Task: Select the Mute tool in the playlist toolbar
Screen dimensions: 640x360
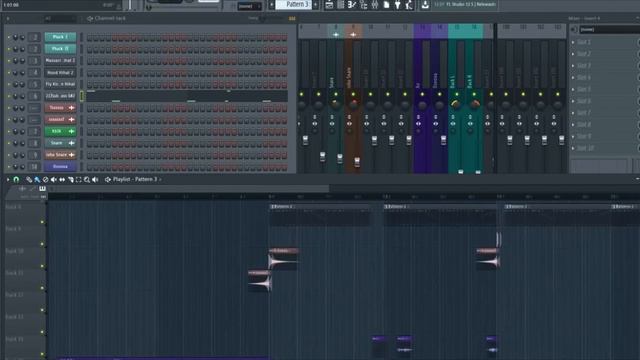Action: 53,180
